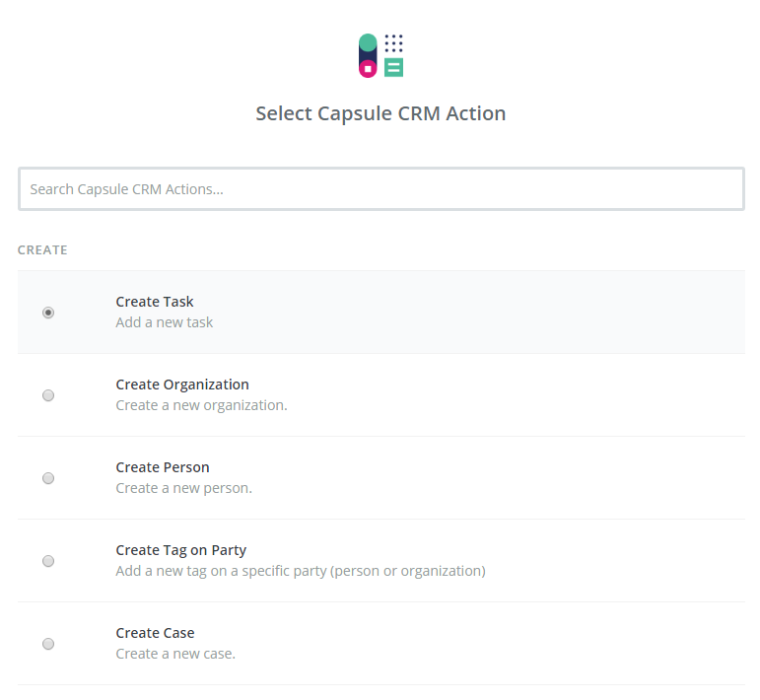
Task: Click the 'Create a new person.' description
Action: click(183, 488)
